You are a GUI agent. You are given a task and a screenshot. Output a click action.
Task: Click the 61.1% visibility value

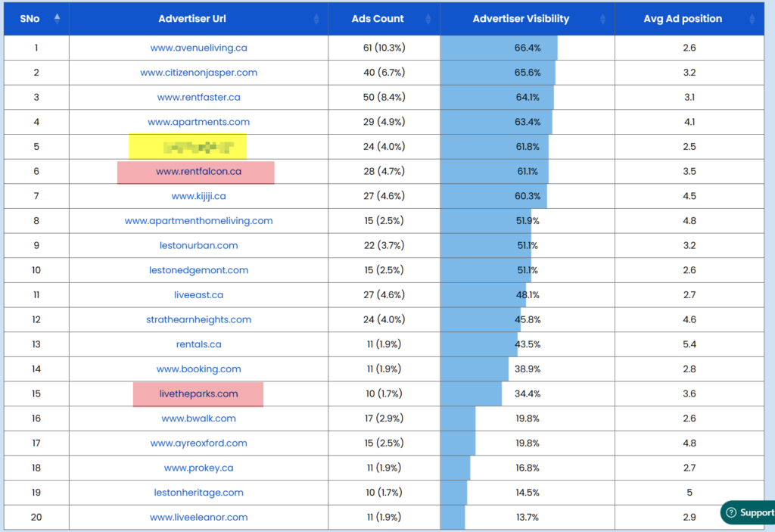pyautogui.click(x=528, y=172)
